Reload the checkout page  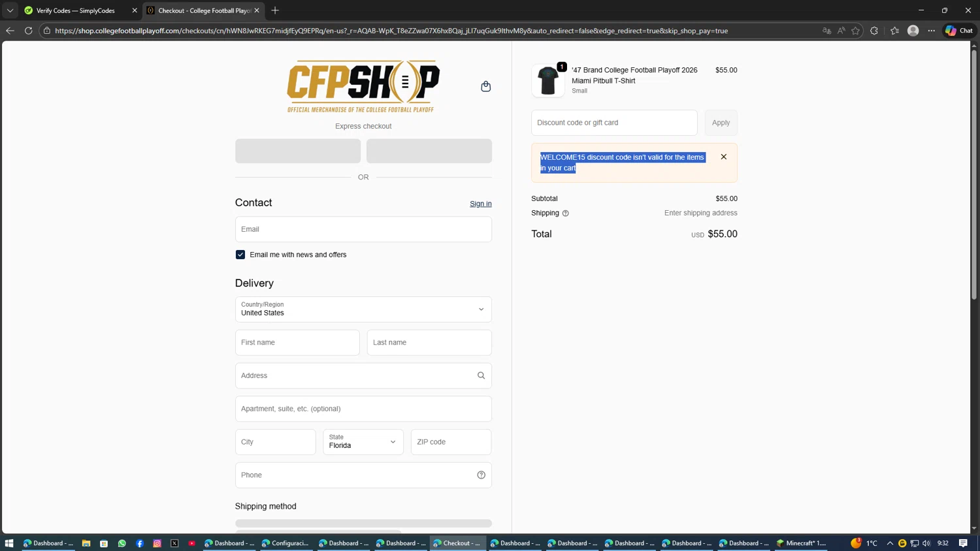pyautogui.click(x=28, y=31)
